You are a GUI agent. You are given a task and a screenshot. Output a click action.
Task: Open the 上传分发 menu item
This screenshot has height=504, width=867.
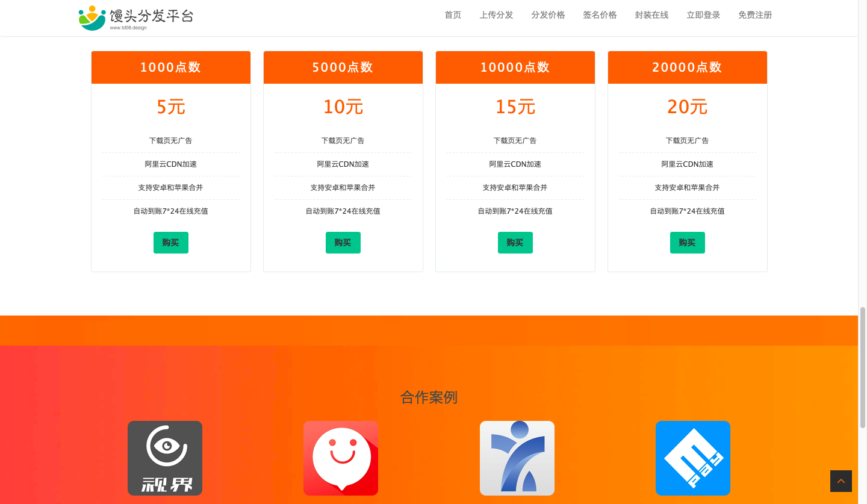click(x=496, y=15)
